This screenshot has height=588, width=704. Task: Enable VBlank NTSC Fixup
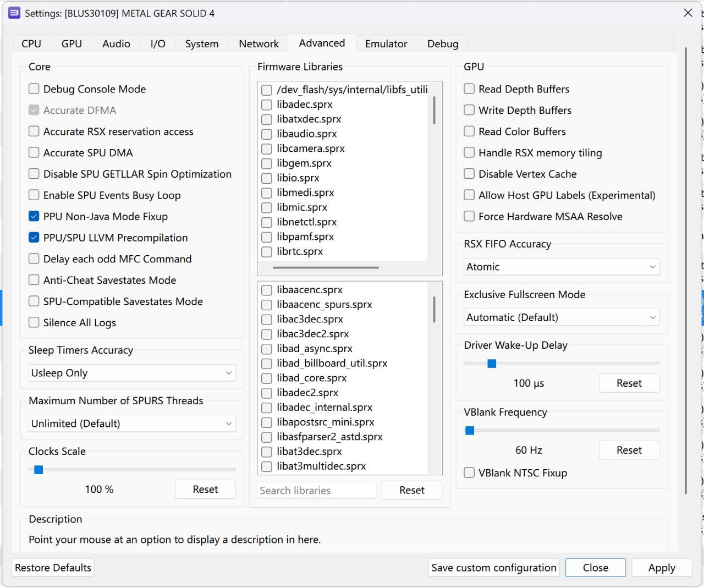click(469, 472)
